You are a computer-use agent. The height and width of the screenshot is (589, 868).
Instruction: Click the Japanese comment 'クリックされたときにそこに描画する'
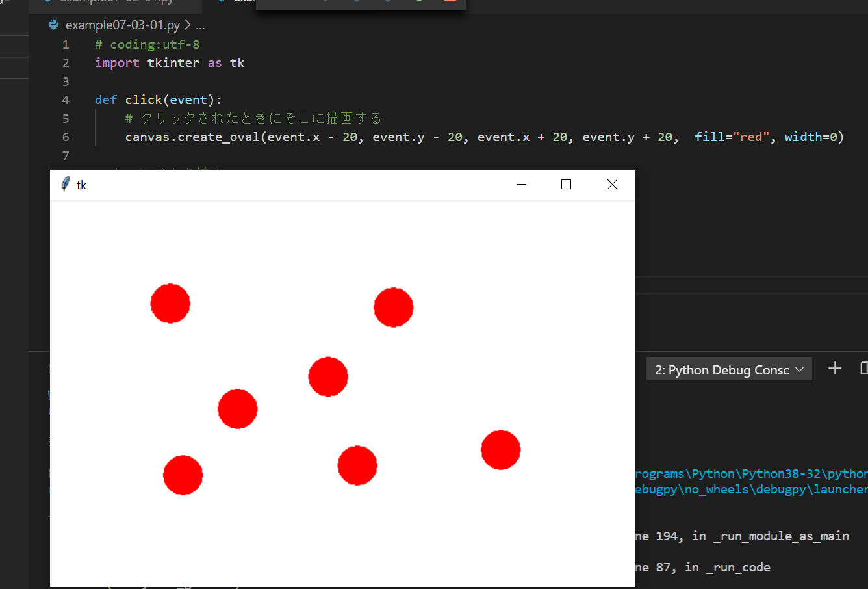261,118
